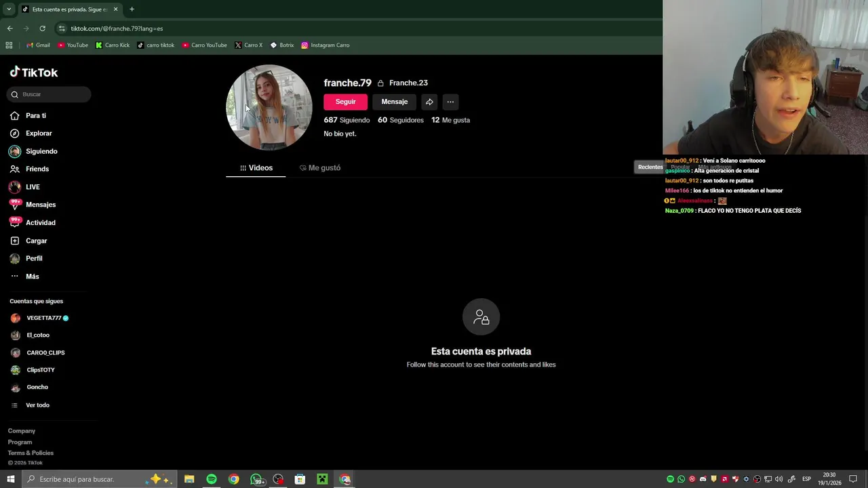Click 60 Seguidores count
The height and width of the screenshot is (488, 868).
pyautogui.click(x=400, y=120)
